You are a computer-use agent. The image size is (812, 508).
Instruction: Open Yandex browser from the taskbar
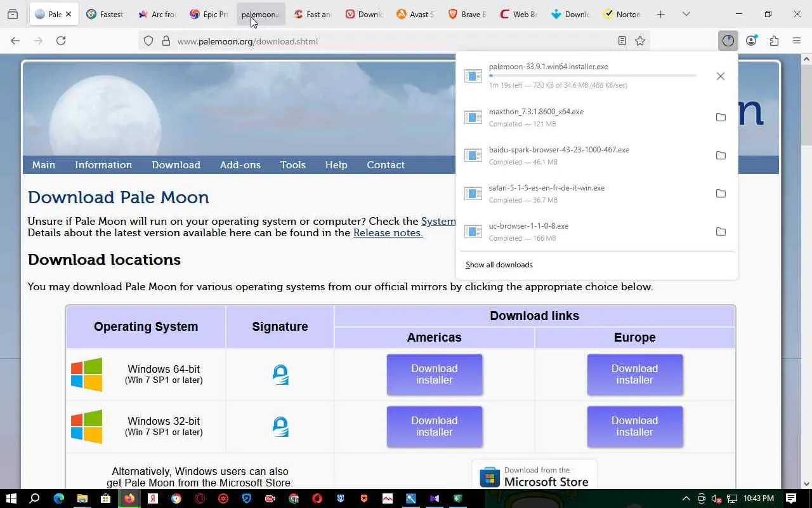pyautogui.click(x=152, y=498)
